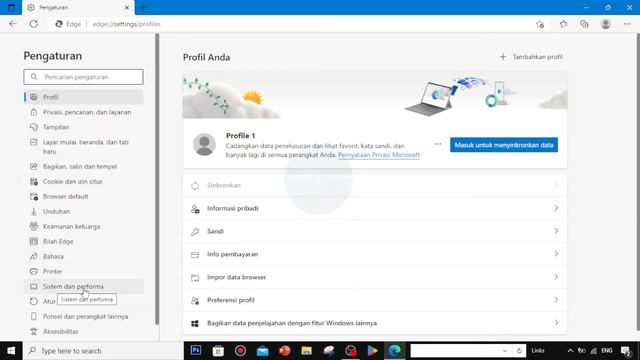Open Ponsel dan perangkat lainnya
Image resolution: width=640 pixels, height=360 pixels.
pos(84,316)
